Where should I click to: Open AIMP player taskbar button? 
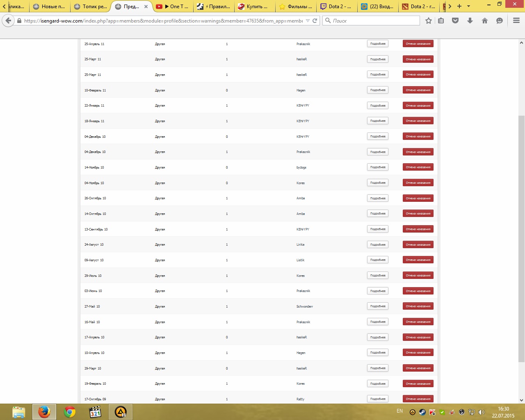[x=121, y=412]
